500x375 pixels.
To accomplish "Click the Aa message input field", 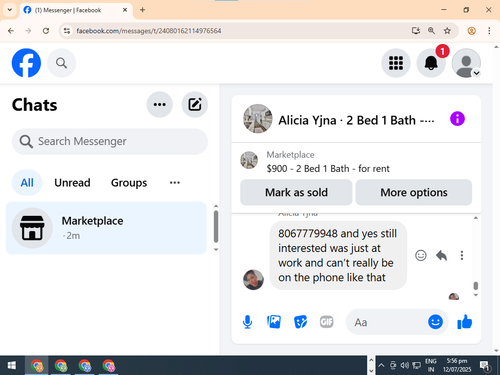I will click(388, 322).
